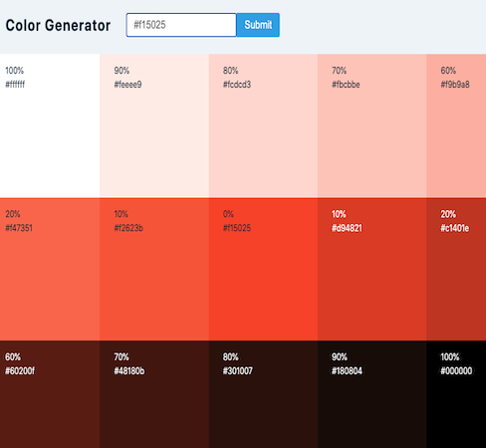Click the Submit button
Screen dimensions: 486x448
pos(258,25)
